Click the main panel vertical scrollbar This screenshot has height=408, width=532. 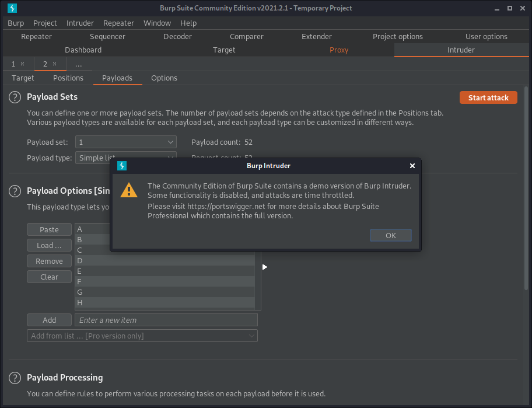pos(526,189)
